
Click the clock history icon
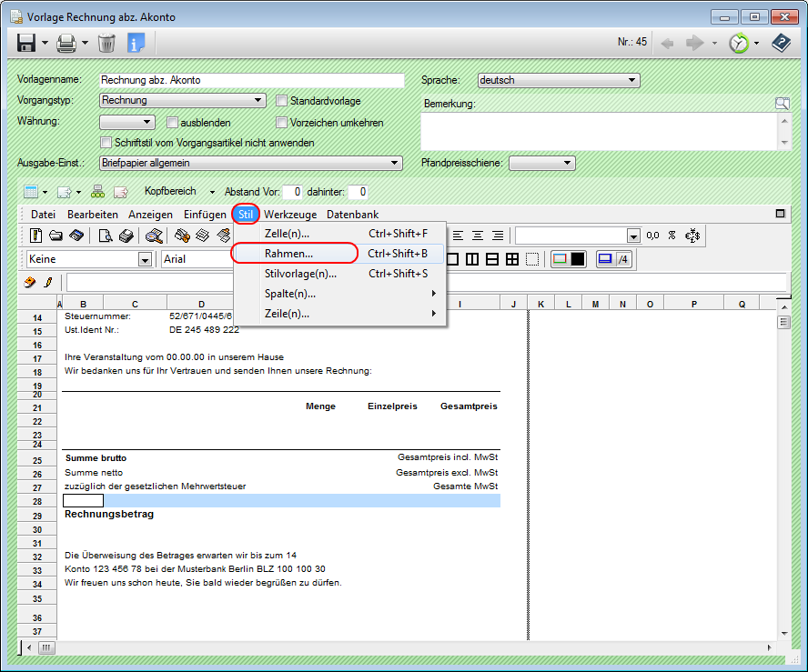(740, 43)
